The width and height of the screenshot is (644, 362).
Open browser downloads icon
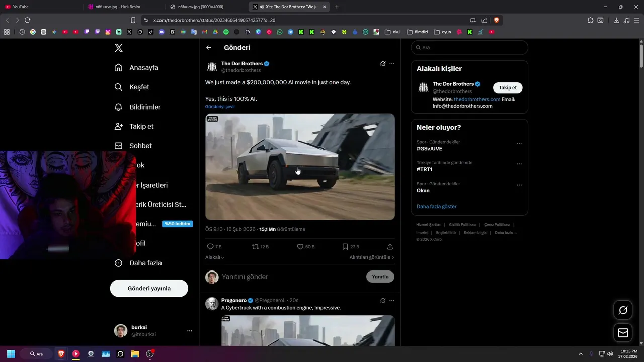pos(616,20)
